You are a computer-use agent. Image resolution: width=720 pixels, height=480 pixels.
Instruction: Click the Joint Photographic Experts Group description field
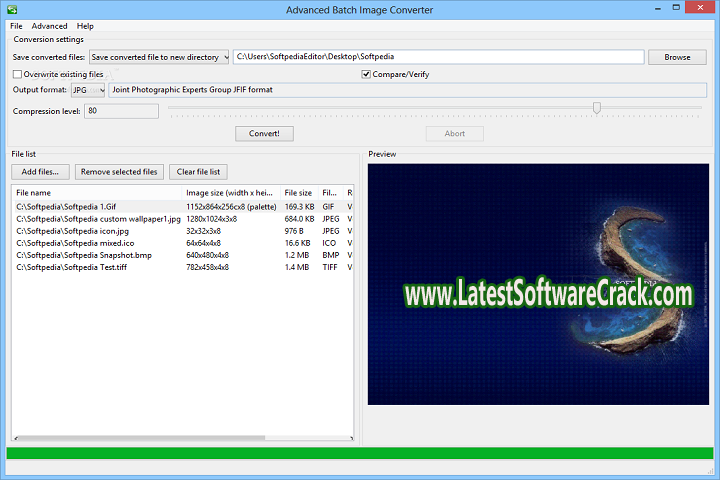coord(407,90)
